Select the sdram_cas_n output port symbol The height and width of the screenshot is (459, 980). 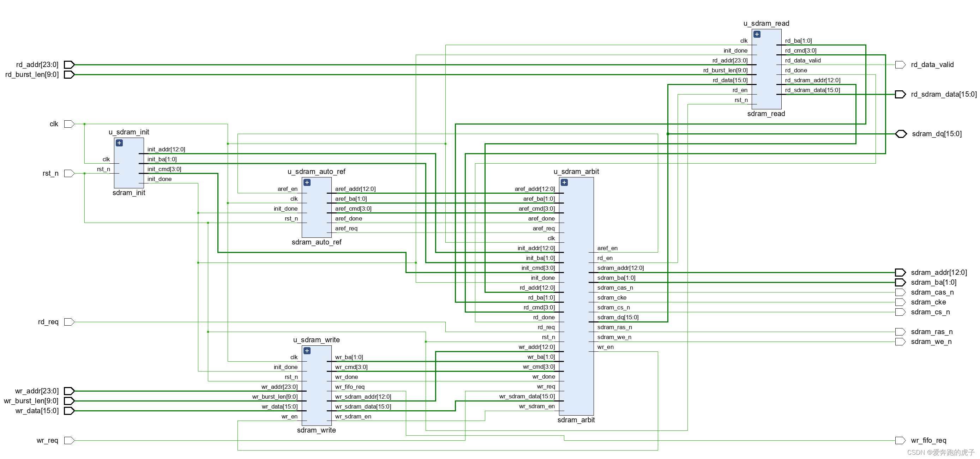pyautogui.click(x=901, y=292)
